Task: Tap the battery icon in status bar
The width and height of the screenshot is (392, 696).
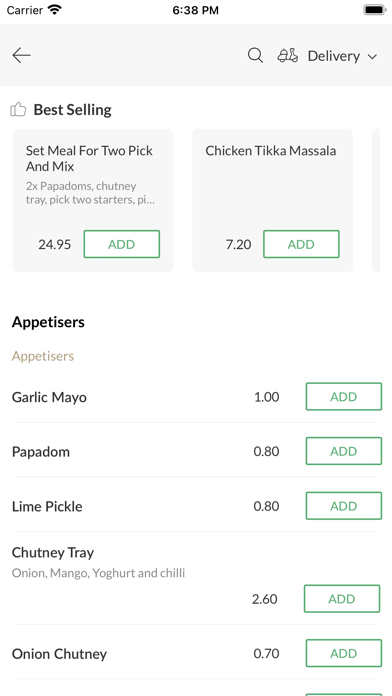Action: click(375, 10)
